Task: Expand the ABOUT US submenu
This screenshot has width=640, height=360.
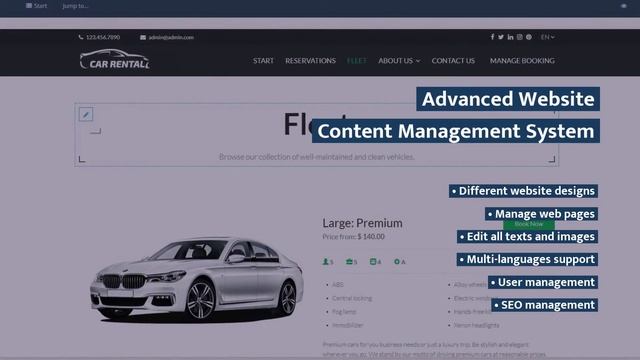Action: click(x=399, y=61)
